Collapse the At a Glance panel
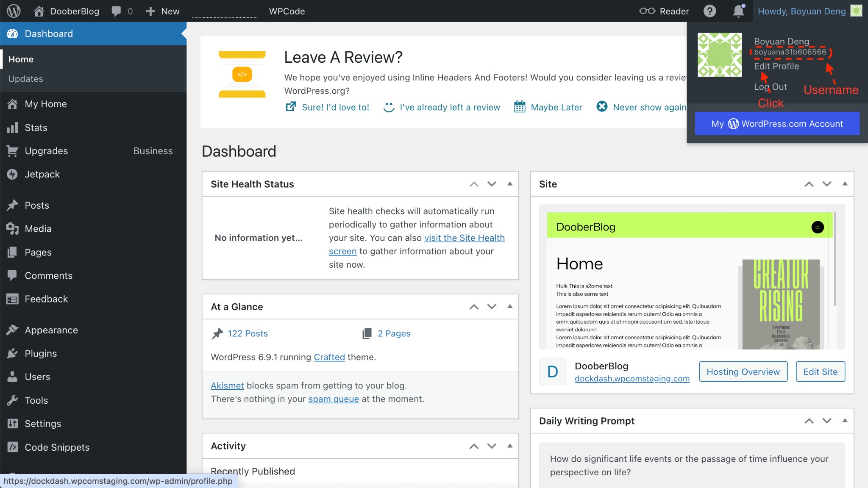 [509, 307]
